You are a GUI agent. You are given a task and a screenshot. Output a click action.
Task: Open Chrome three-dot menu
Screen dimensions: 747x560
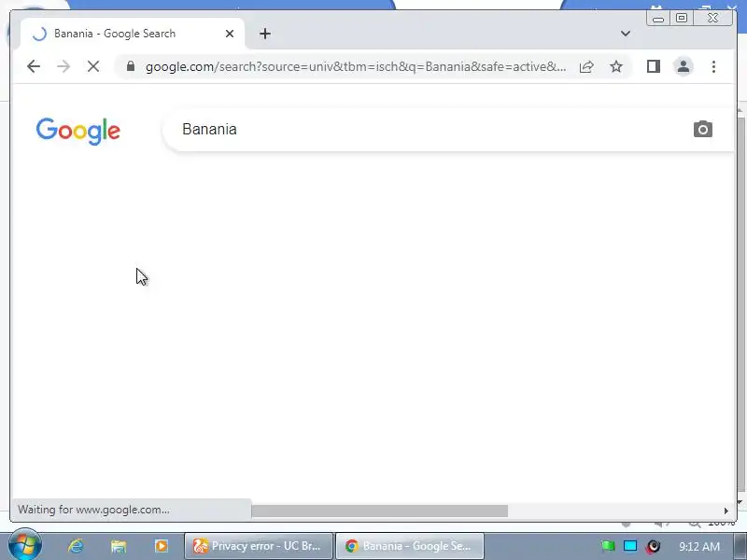[713, 66]
